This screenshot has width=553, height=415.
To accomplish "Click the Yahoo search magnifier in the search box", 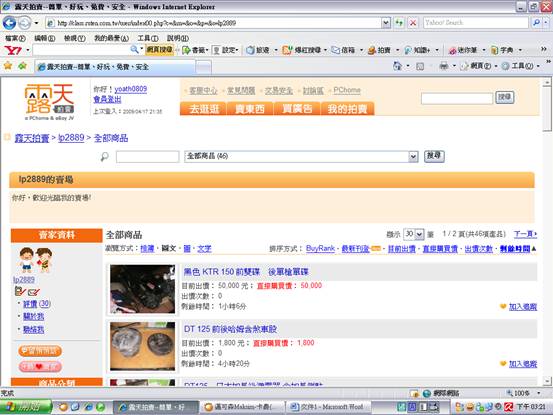I will [537, 23].
